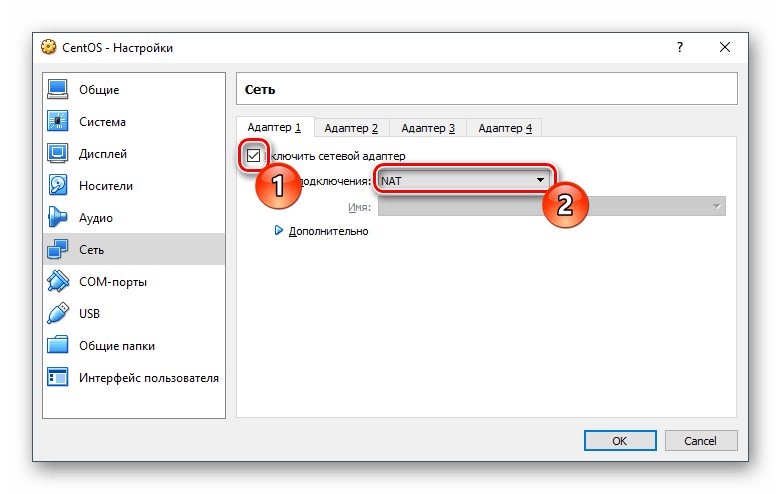Select the USB plug icon
Image resolution: width=781 pixels, height=494 pixels.
(58, 313)
